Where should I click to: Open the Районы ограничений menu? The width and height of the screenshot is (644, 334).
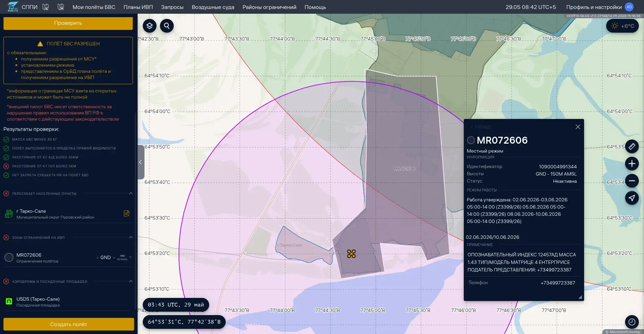[269, 7]
